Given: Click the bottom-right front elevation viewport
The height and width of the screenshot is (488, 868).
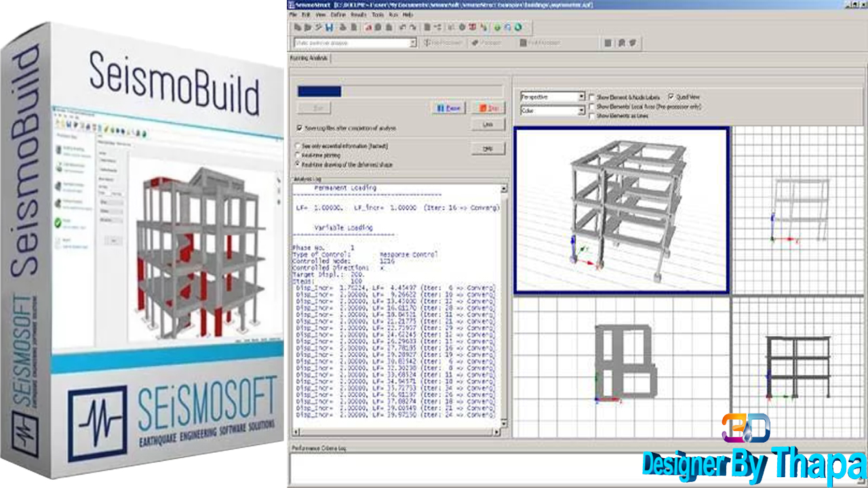Looking at the screenshot, I should click(x=800, y=367).
